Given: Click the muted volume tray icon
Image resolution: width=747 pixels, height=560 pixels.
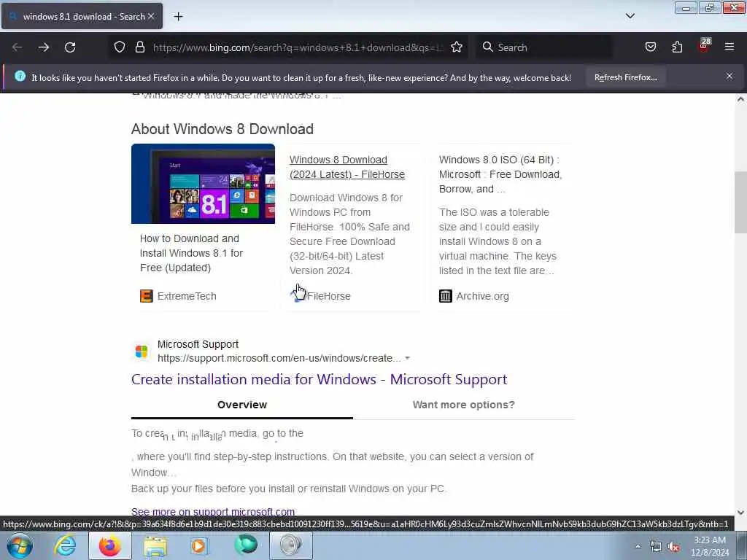Looking at the screenshot, I should (x=673, y=547).
